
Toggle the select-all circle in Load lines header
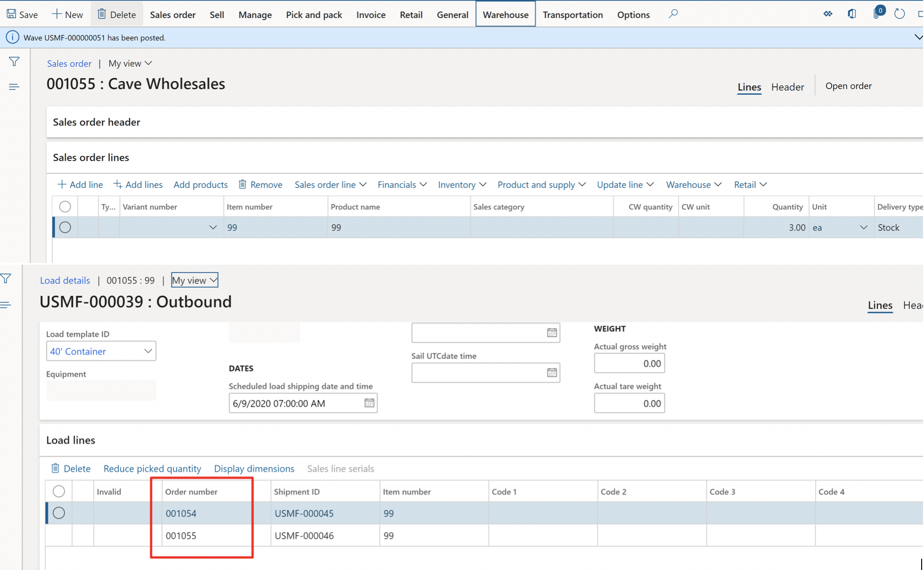pyautogui.click(x=58, y=491)
